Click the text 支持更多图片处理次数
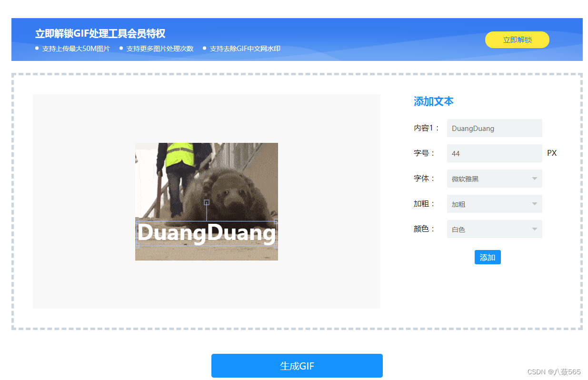588x380 pixels. click(x=160, y=49)
